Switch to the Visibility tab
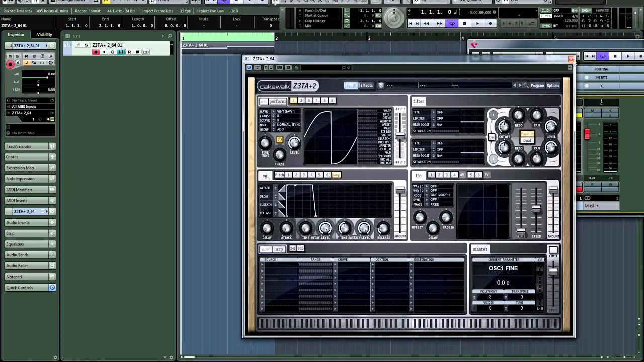 tap(44, 35)
